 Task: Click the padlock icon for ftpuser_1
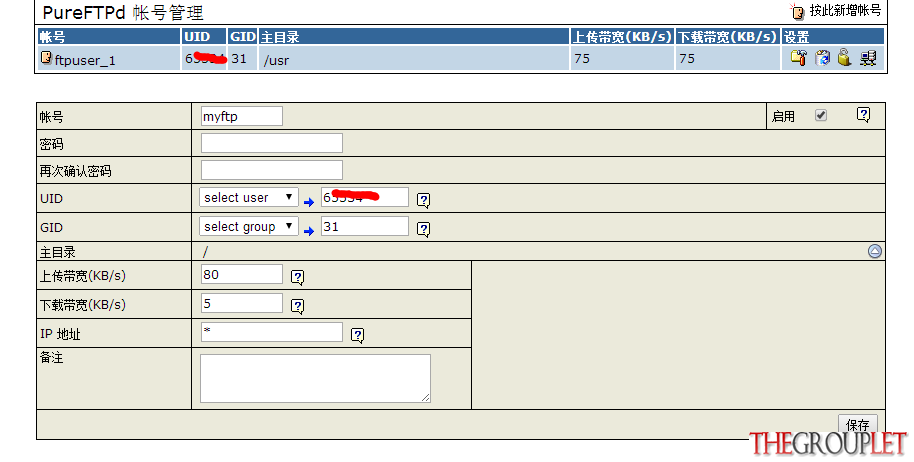click(844, 58)
